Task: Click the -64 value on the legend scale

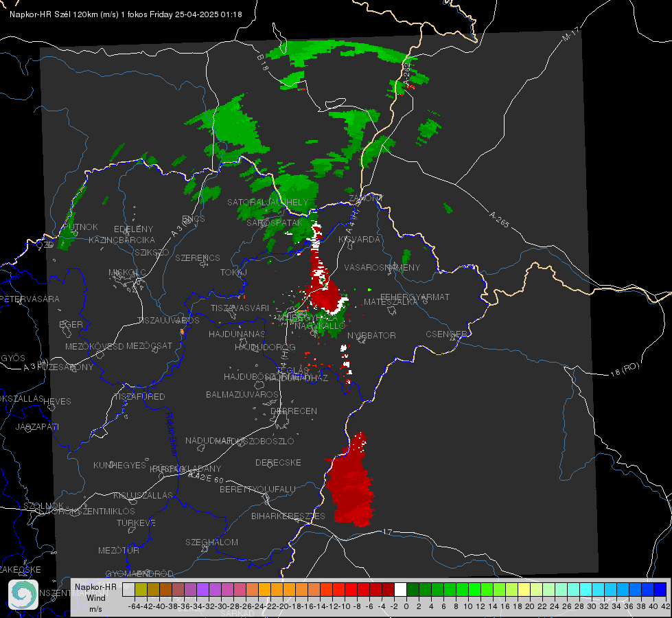Action: [134, 606]
